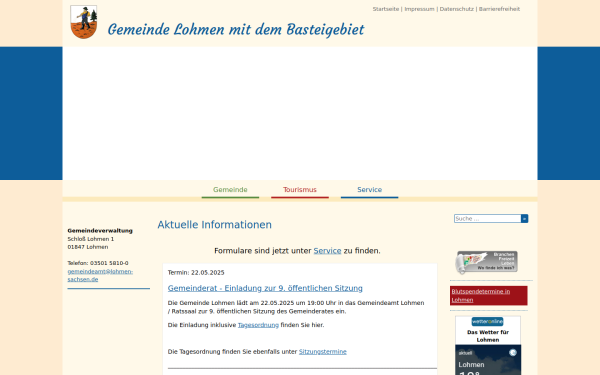Open the Tagesordnung link
This screenshot has width=600, height=375.
258,325
